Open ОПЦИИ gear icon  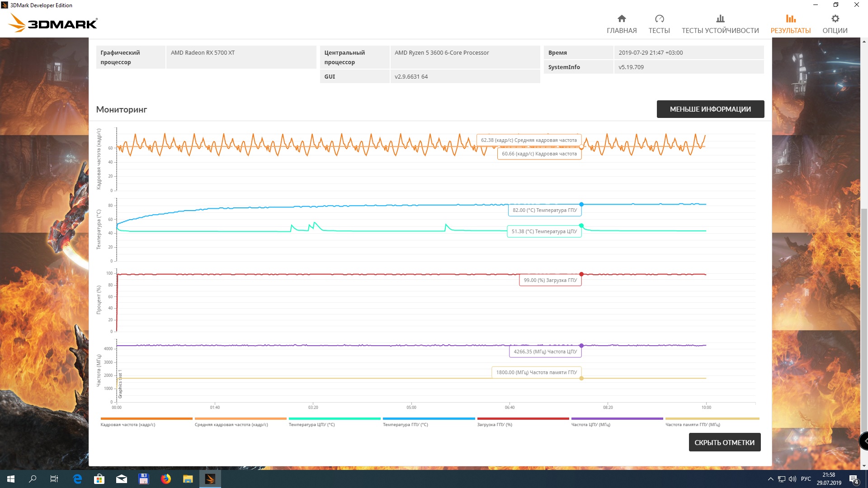[835, 19]
